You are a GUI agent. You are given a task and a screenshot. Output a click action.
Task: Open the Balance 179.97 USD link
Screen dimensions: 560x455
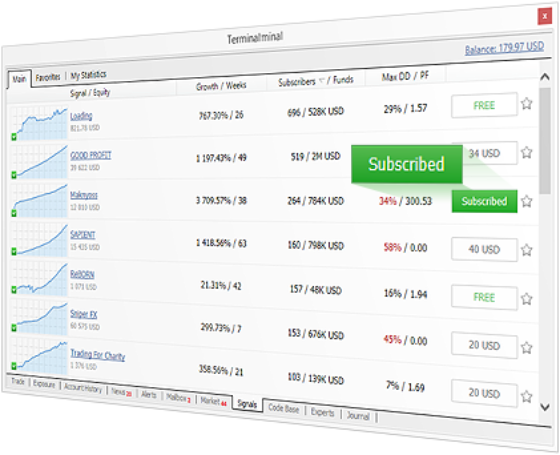coord(504,48)
